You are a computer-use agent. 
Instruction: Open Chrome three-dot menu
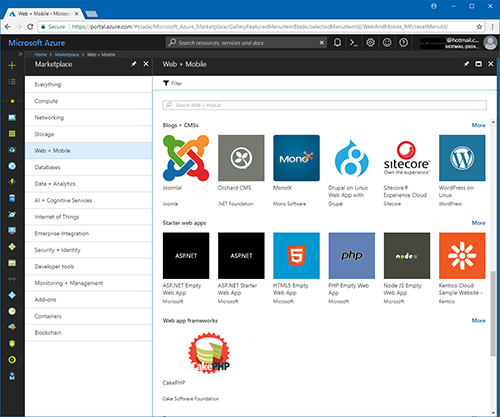click(x=492, y=27)
